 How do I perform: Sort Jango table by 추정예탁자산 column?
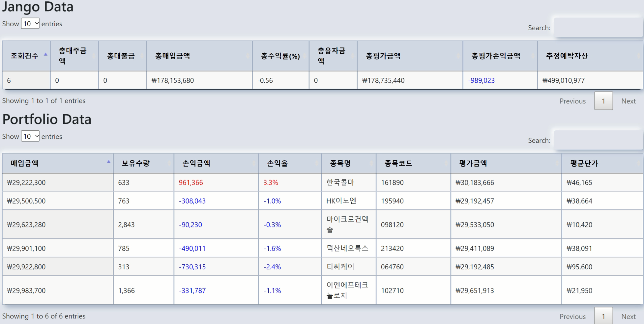pyautogui.click(x=590, y=56)
